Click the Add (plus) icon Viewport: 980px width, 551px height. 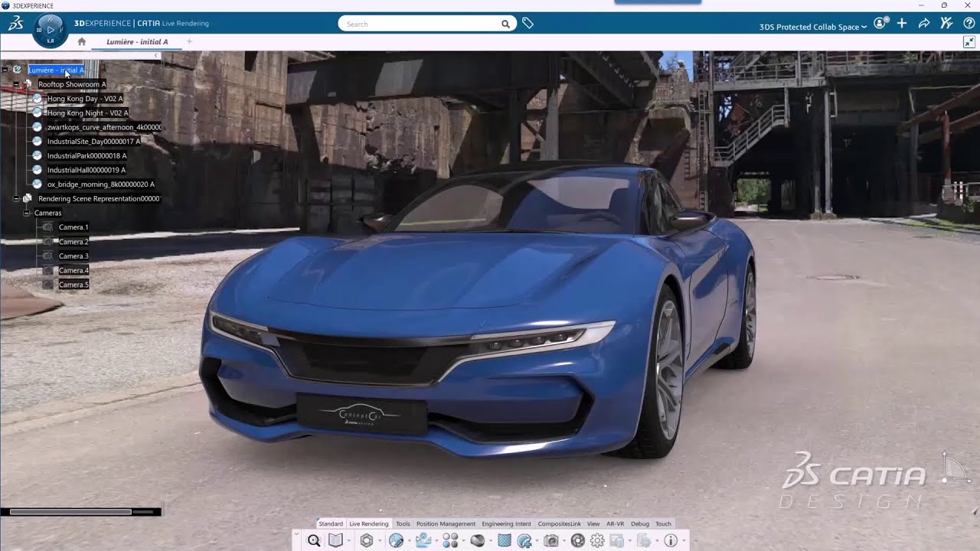[x=902, y=24]
